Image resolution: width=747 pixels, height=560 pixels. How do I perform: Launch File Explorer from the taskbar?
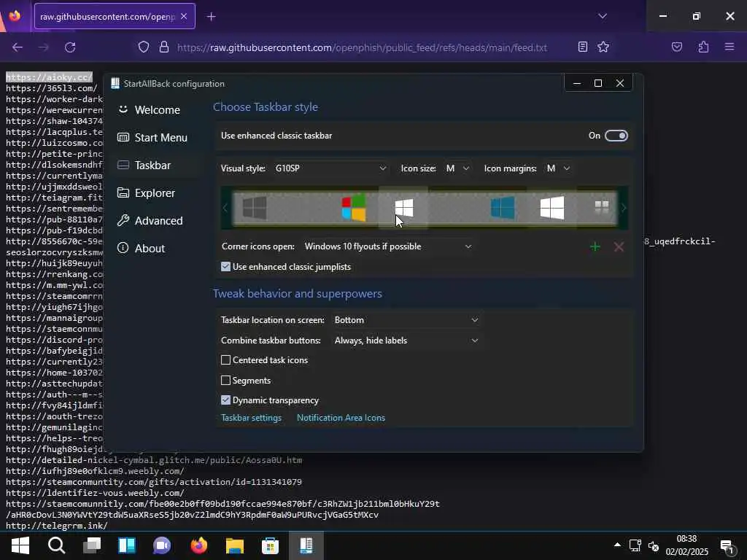tap(234, 545)
